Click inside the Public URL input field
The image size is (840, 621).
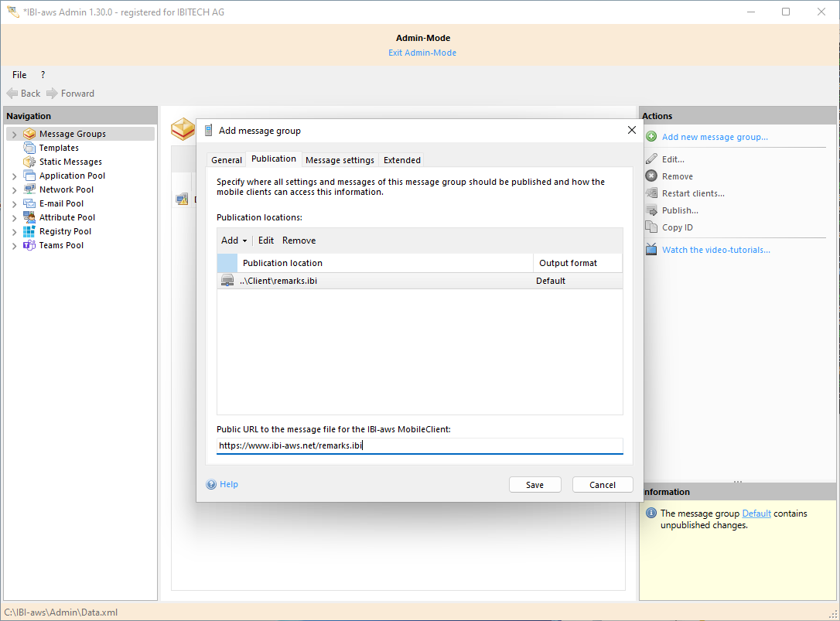pos(419,445)
